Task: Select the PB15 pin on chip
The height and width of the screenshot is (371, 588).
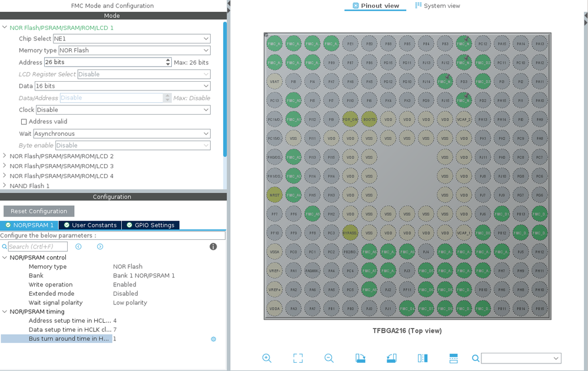Action: point(540,309)
